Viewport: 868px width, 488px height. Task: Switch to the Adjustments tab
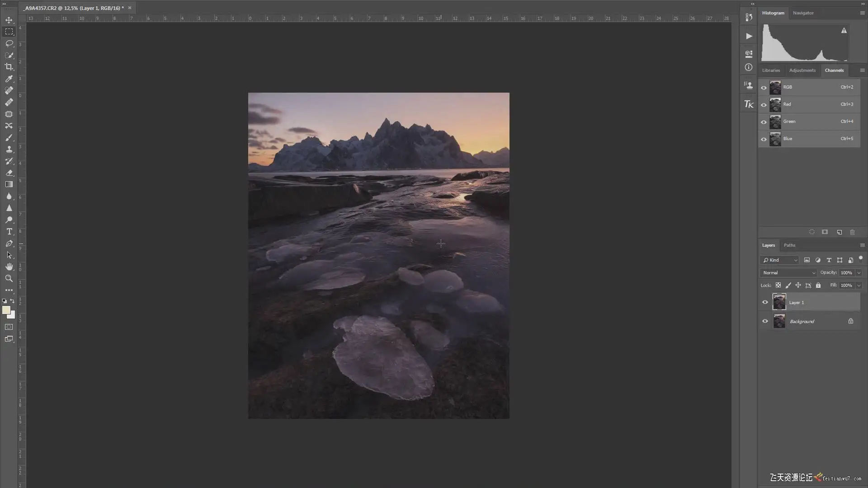click(802, 70)
